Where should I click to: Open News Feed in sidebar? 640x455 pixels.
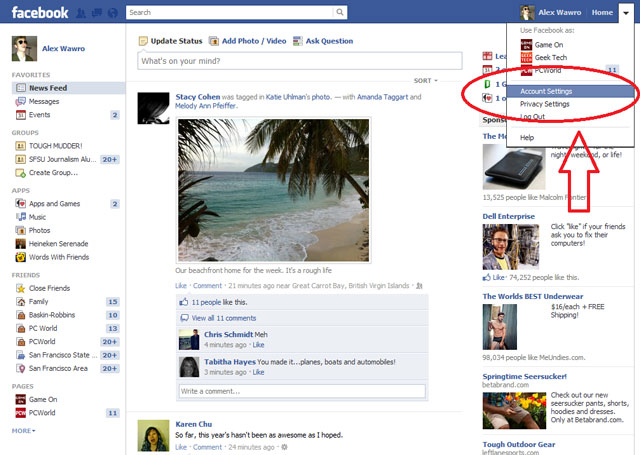pos(68,88)
